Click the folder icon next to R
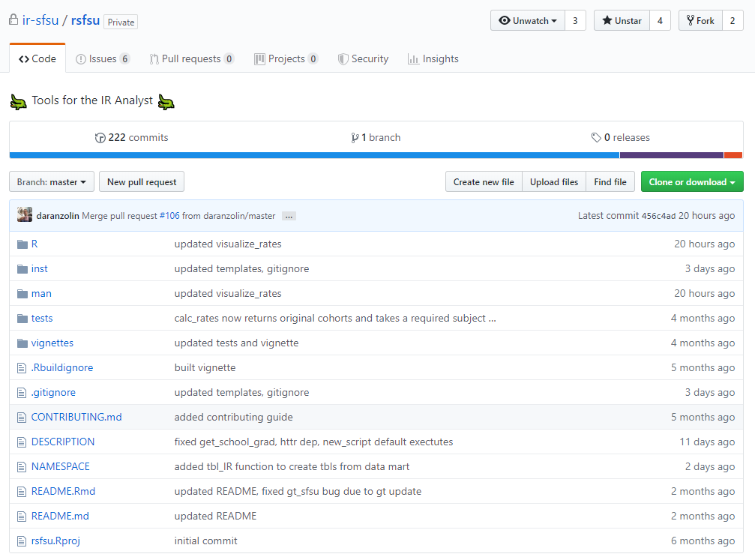Screen dimensions: 755x560 22,244
